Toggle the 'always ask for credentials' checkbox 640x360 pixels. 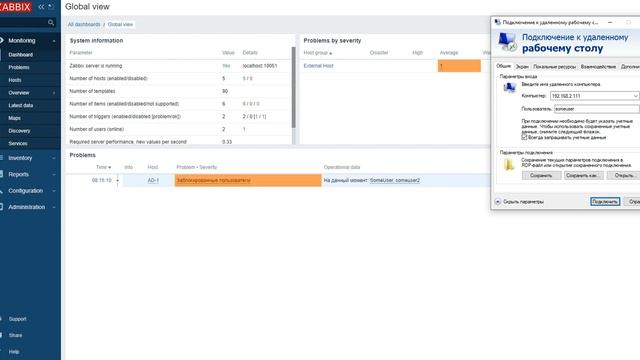(524, 138)
